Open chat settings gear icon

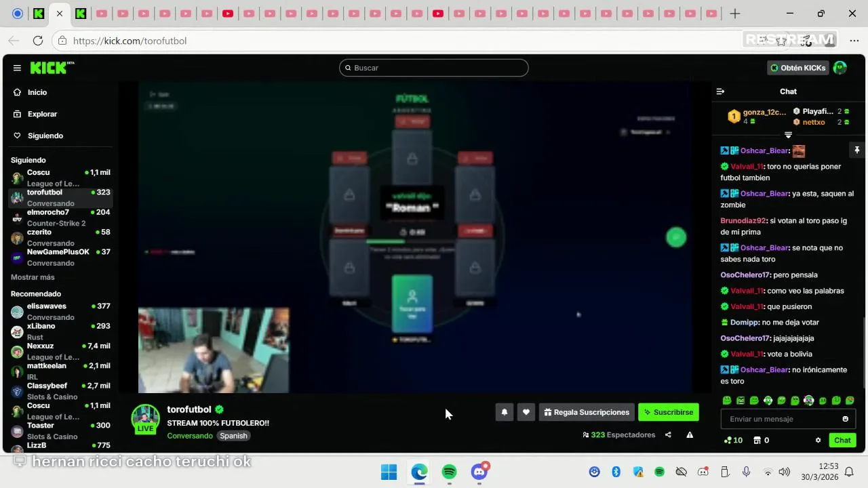818,440
